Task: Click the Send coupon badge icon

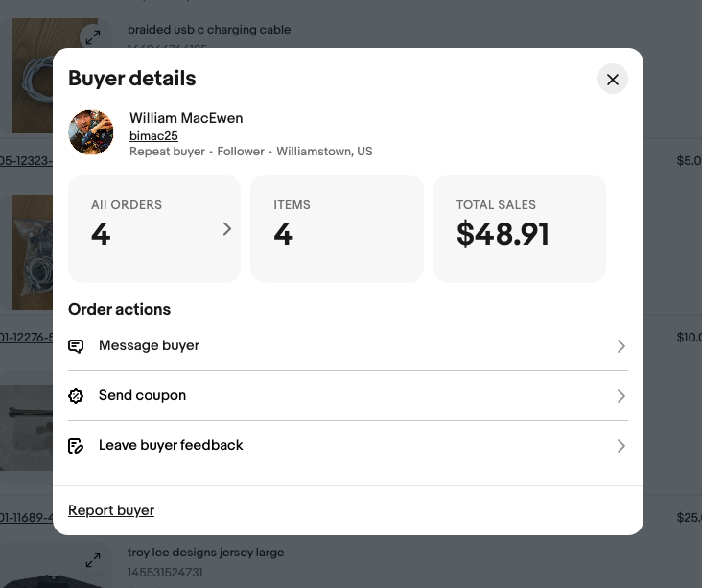Action: click(77, 396)
